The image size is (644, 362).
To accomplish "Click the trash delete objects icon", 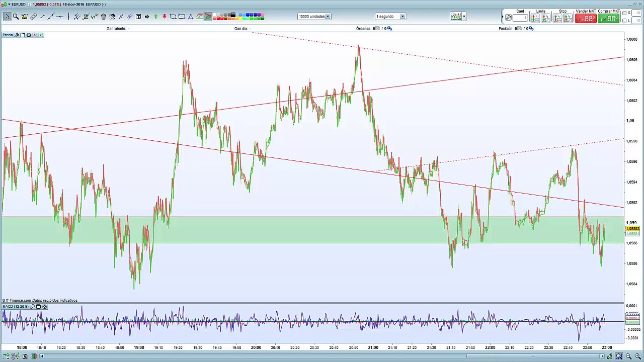I will point(103,17).
